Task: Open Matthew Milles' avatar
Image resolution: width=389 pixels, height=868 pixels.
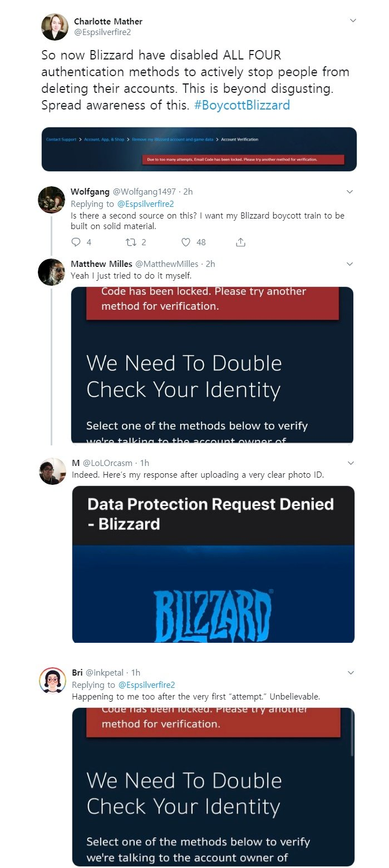Action: (x=51, y=272)
